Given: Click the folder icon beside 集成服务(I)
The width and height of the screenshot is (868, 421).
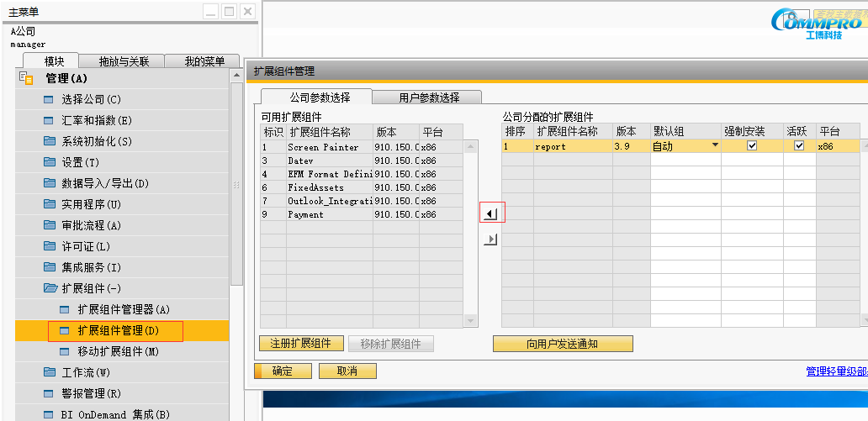Looking at the screenshot, I should (x=50, y=267).
